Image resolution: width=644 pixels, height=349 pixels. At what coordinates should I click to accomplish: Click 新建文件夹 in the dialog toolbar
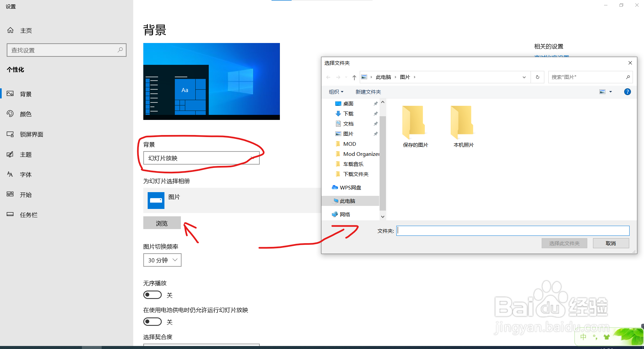368,92
